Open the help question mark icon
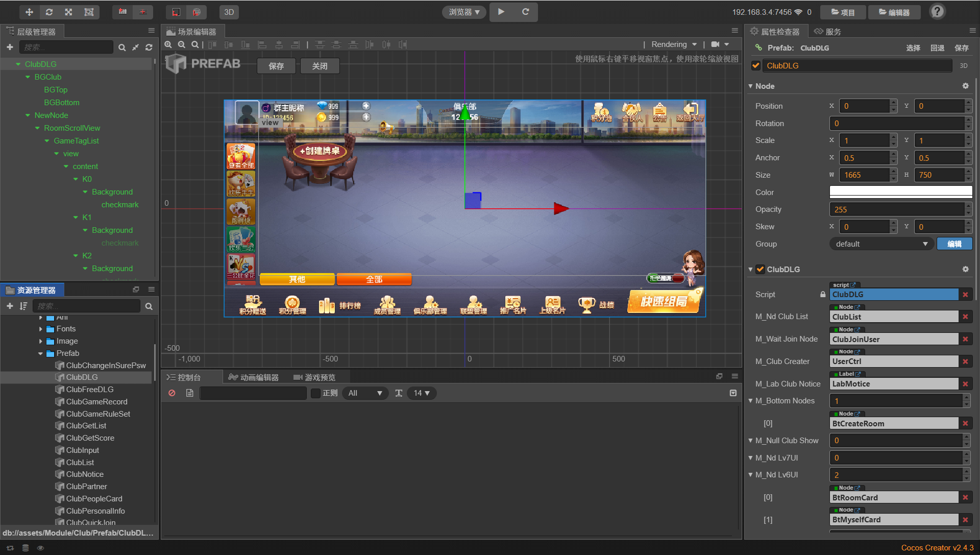The height and width of the screenshot is (555, 980). pyautogui.click(x=937, y=12)
